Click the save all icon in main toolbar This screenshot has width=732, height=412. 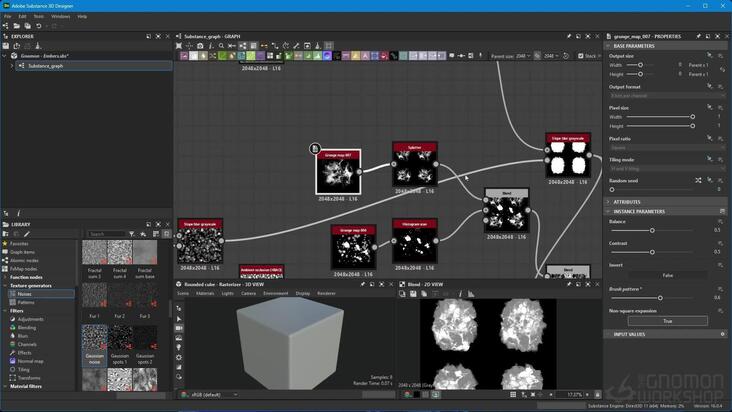(x=28, y=26)
